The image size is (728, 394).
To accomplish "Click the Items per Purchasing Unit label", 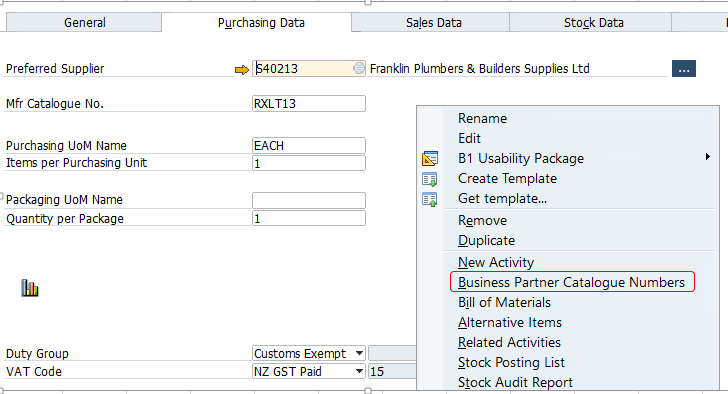I will tap(76, 163).
